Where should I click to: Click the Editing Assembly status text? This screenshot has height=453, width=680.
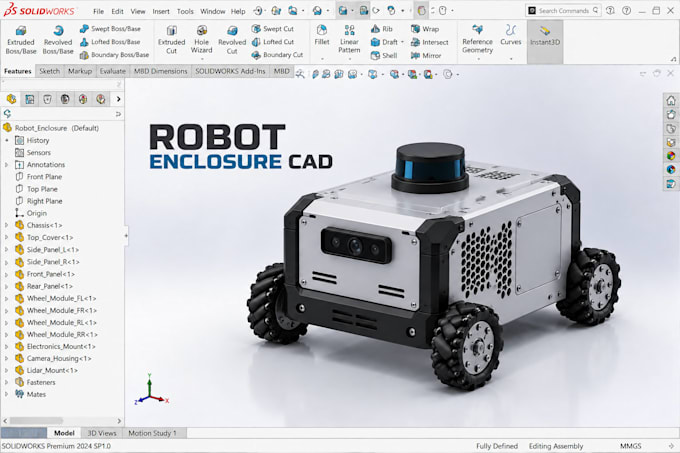[x=556, y=446]
